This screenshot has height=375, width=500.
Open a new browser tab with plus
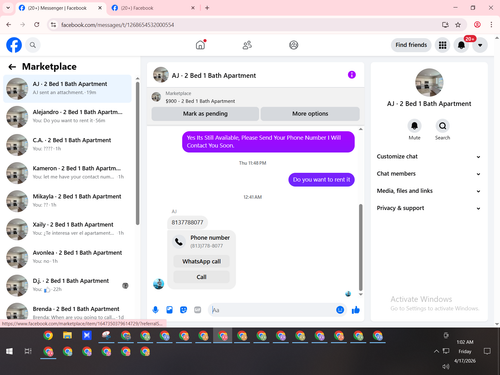207,8
